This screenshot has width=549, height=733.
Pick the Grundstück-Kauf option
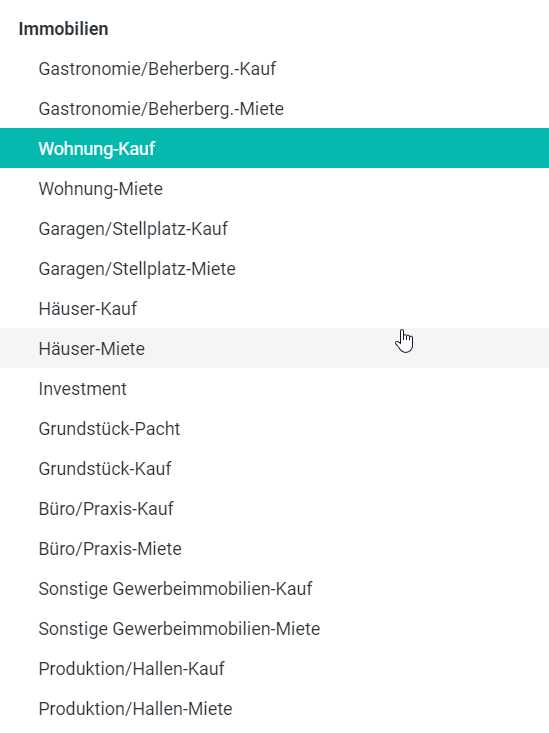274,468
